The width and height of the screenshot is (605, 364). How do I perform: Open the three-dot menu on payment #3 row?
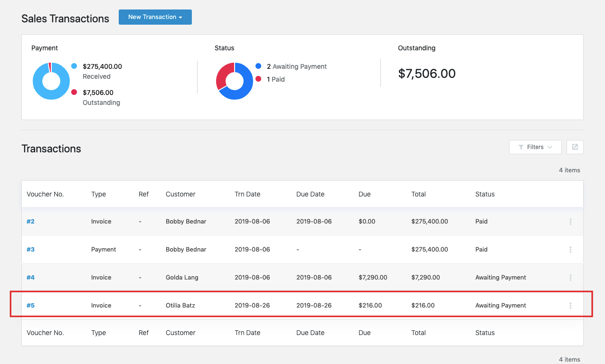570,249
